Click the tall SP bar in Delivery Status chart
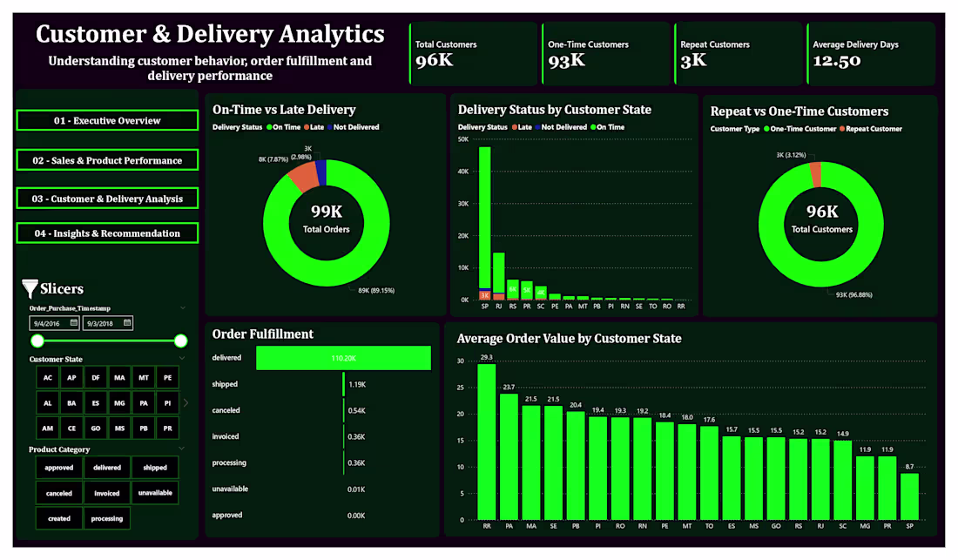The image size is (958, 560). point(484,217)
